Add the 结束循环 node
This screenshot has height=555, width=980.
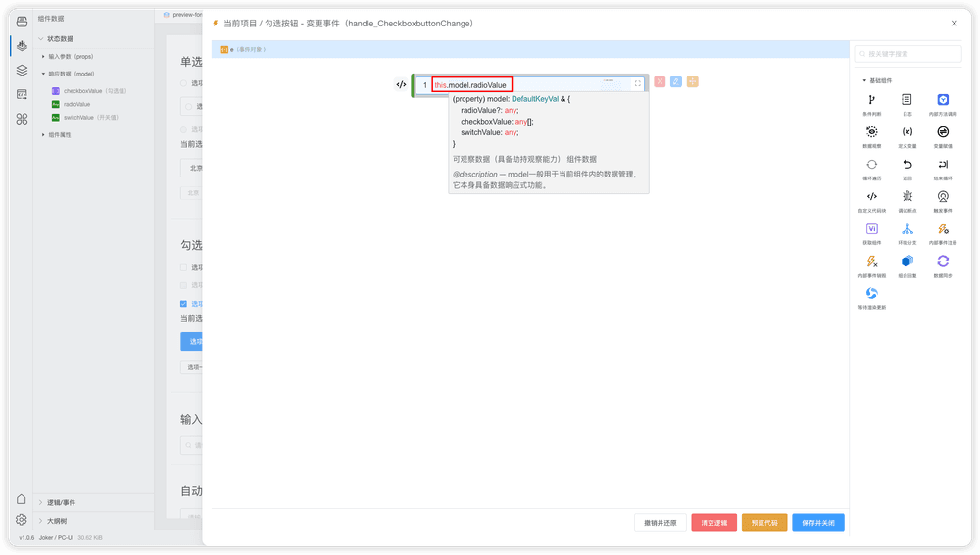click(x=943, y=169)
